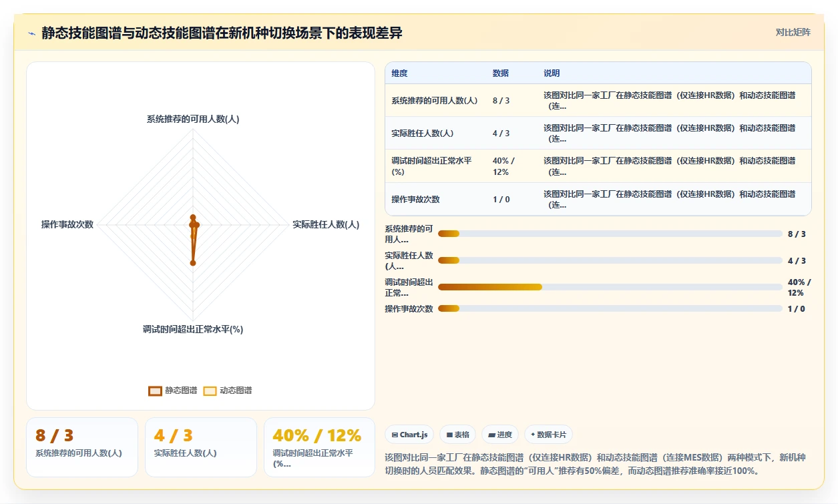Viewport: 838px width, 504px height.
Task: Click the 对比矩阵 label in the header
Action: coord(793,32)
